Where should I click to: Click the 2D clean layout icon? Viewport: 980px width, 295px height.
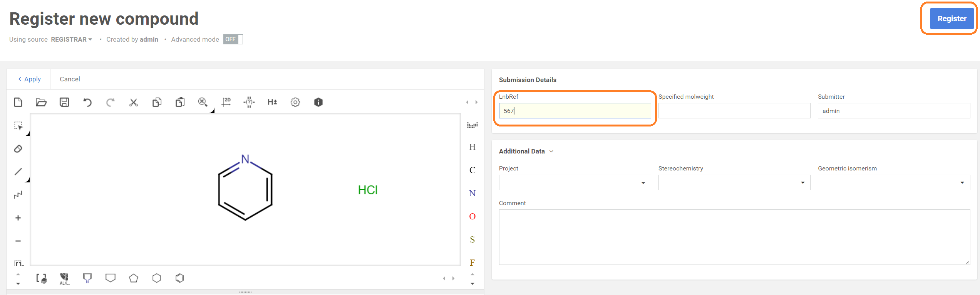[x=226, y=102]
